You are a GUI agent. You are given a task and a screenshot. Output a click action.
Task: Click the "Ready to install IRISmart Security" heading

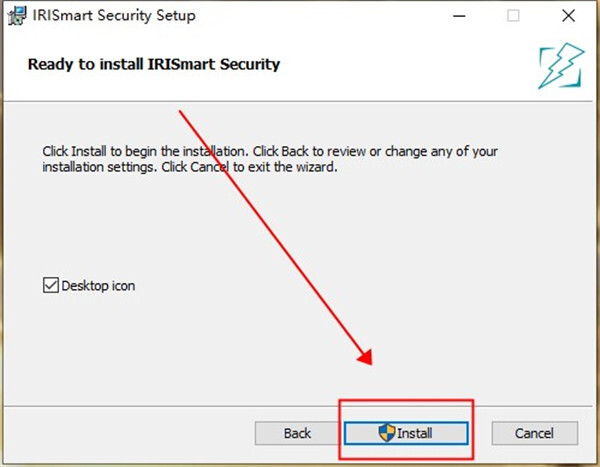(x=154, y=64)
